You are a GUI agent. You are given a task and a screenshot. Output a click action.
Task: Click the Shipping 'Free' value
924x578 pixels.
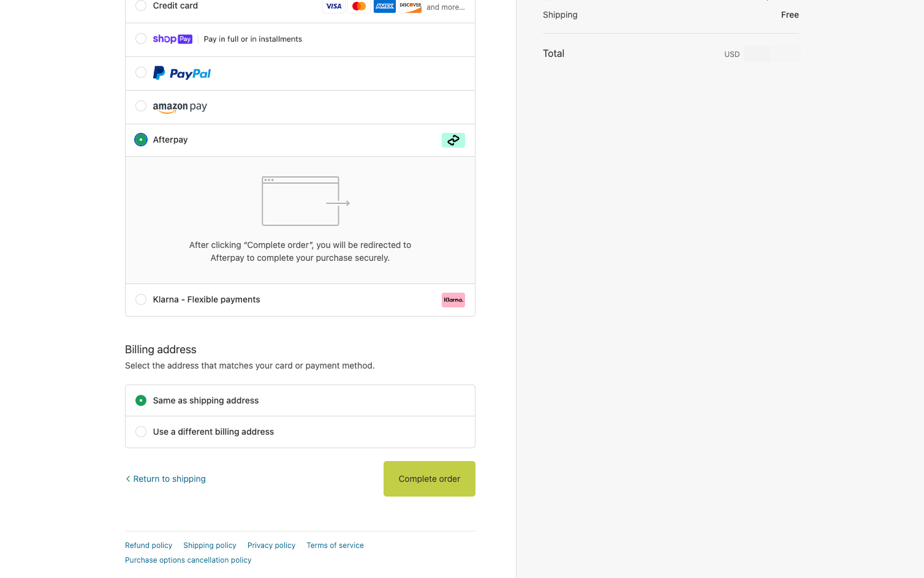tap(790, 15)
